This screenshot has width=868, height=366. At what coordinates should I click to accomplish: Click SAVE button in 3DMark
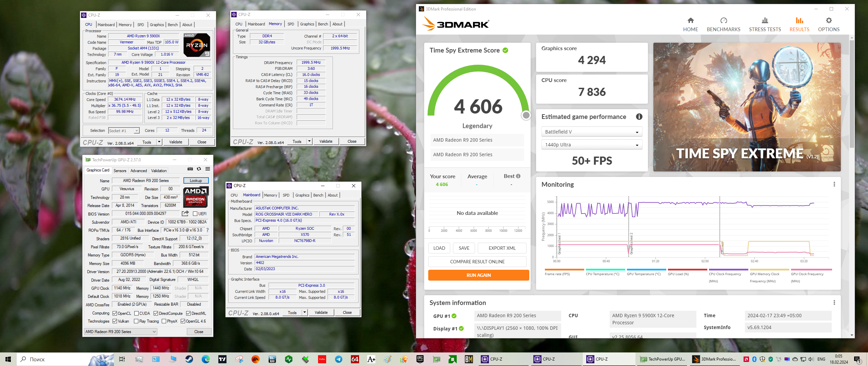[464, 248]
